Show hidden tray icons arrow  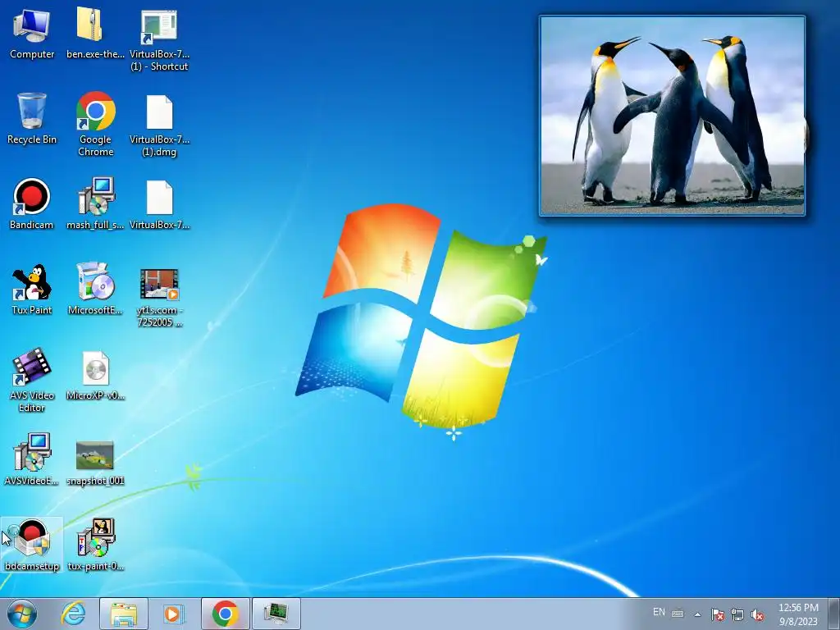pos(697,614)
